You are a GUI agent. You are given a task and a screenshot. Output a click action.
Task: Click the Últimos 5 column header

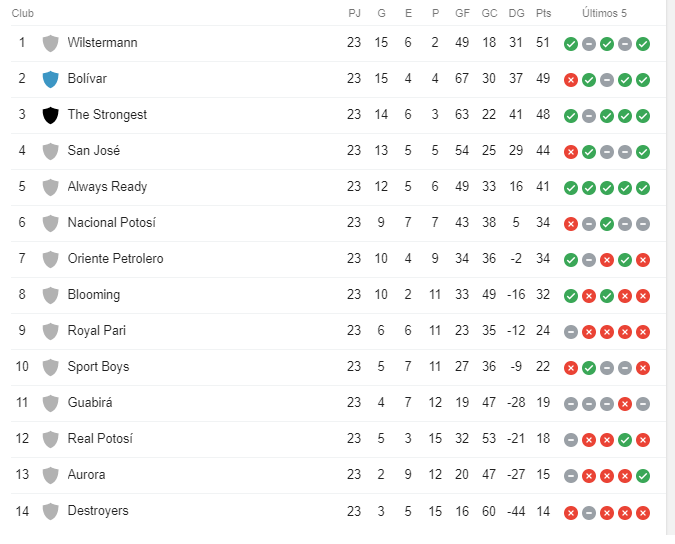pyautogui.click(x=604, y=13)
